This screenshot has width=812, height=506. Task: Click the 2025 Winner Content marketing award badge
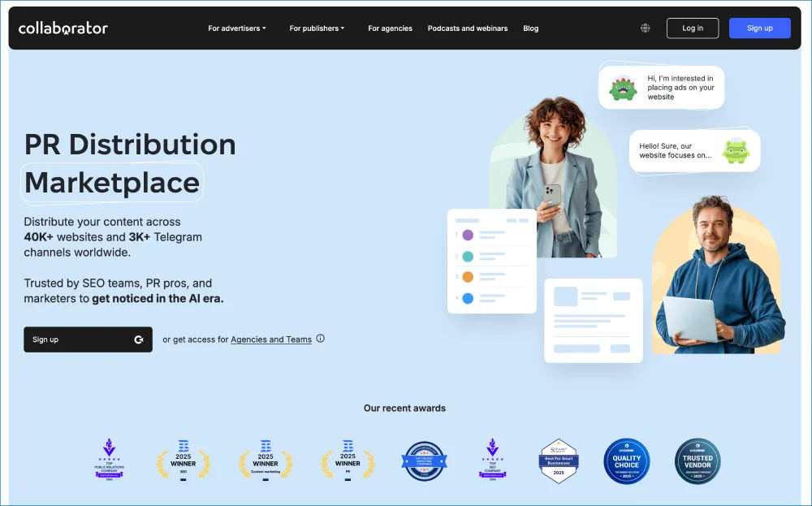[x=266, y=461]
